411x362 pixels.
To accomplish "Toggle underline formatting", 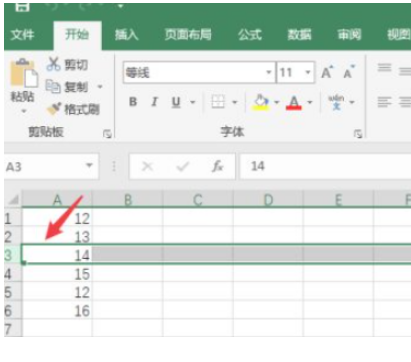I will click(x=176, y=102).
